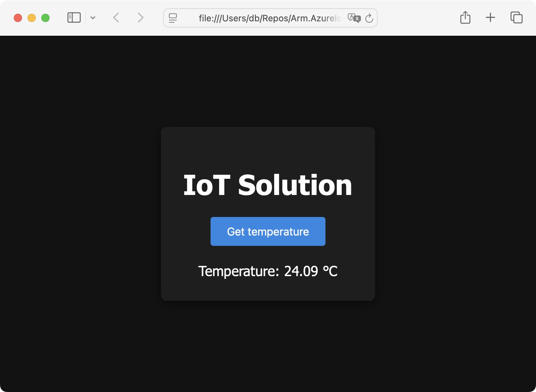
Task: Click the Translate icon in address bar
Action: 354,18
